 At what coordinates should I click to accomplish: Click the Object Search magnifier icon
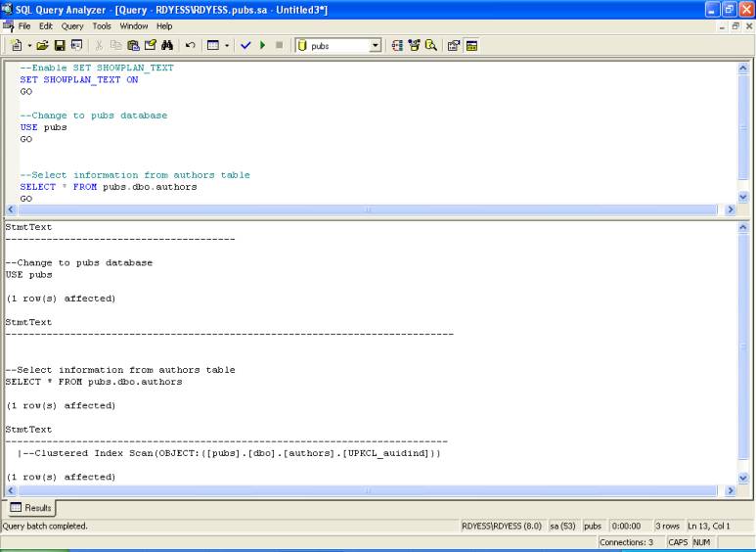pyautogui.click(x=431, y=45)
